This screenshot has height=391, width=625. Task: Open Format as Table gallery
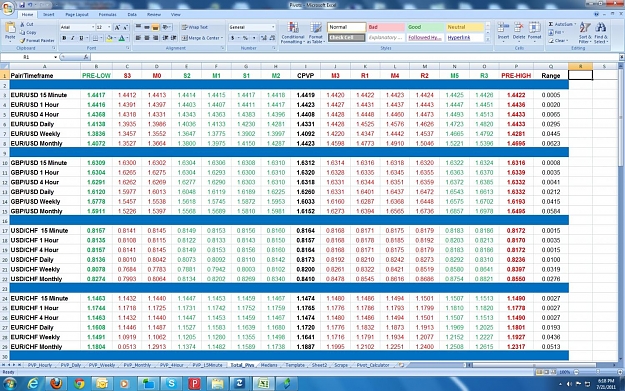coord(315,33)
